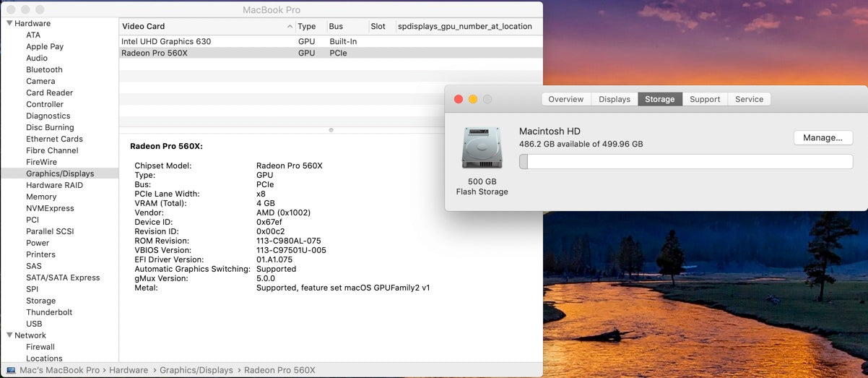Select Audio in the sidebar
This screenshot has width=868, height=378.
click(37, 58)
